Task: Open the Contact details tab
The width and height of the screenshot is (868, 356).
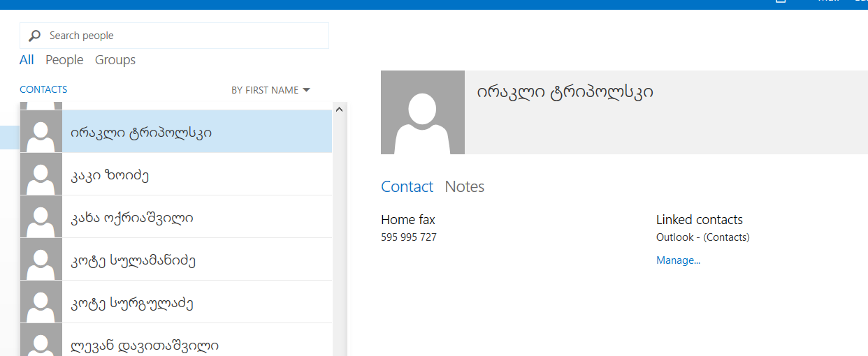Action: pyautogui.click(x=407, y=187)
